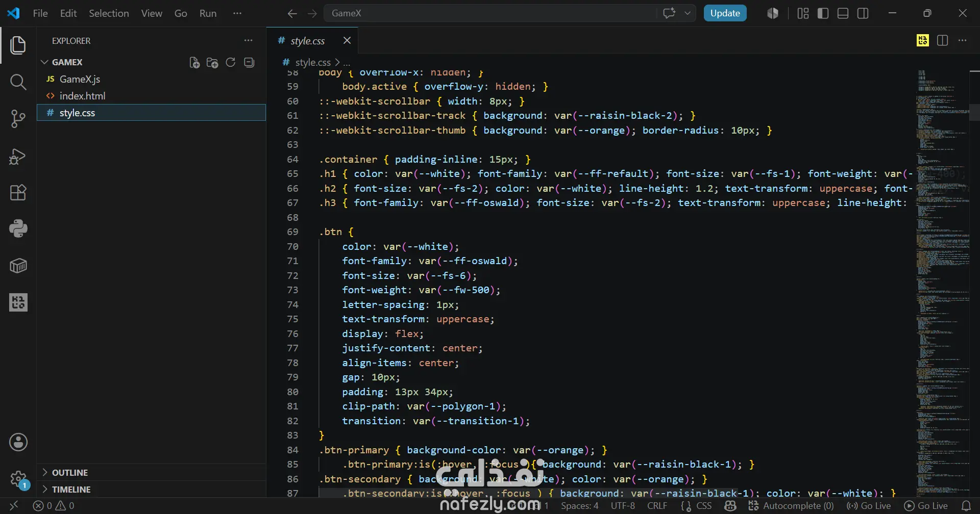Refresh the Explorer file list
This screenshot has height=514, width=980.
231,62
